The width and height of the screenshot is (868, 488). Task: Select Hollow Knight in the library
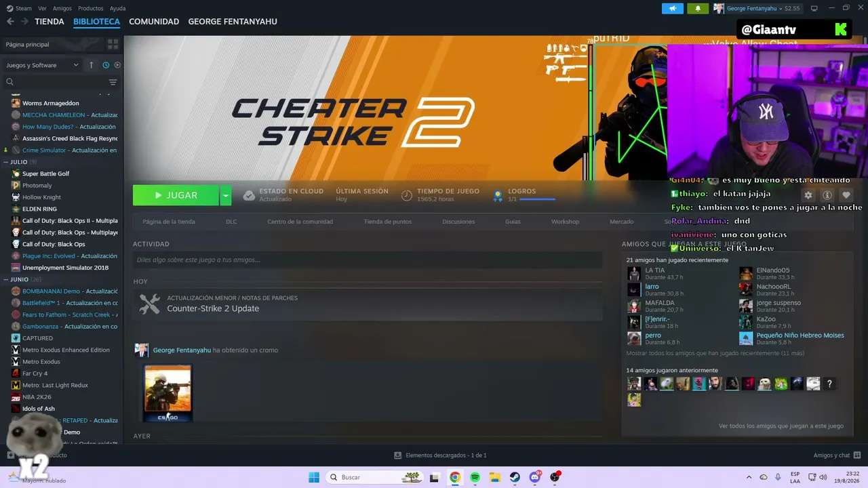[x=41, y=197]
